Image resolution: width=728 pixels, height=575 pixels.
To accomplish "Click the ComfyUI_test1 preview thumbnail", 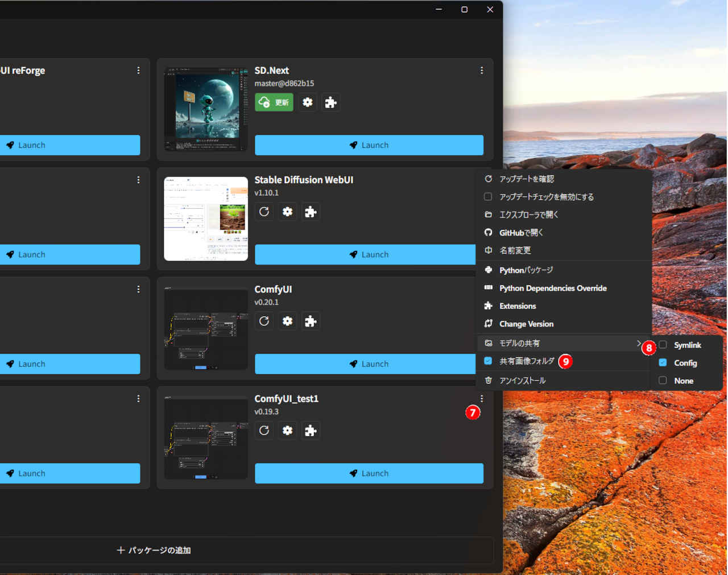I will click(x=206, y=437).
